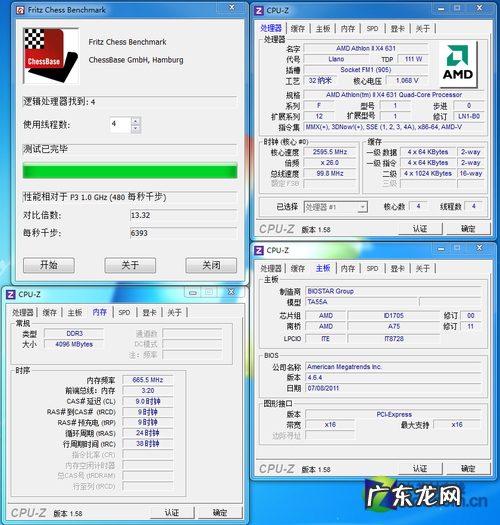Click the thread count input field showing 4
This screenshot has height=525, width=500.
(x=121, y=125)
